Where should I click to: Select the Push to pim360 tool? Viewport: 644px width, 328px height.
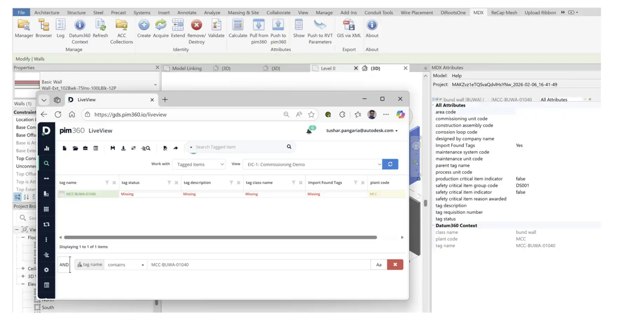[x=278, y=30]
